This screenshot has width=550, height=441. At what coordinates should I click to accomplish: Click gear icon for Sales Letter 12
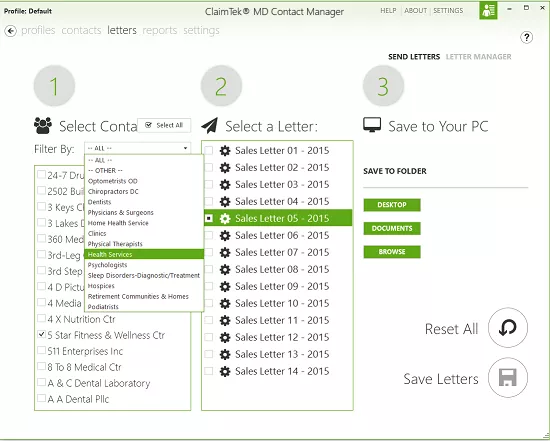click(225, 337)
